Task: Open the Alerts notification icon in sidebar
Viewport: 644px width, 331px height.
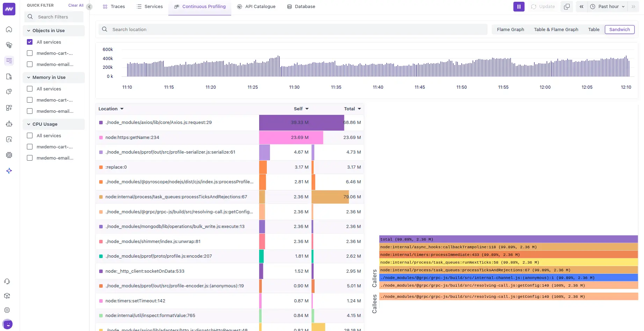Action: pyautogui.click(x=9, y=91)
